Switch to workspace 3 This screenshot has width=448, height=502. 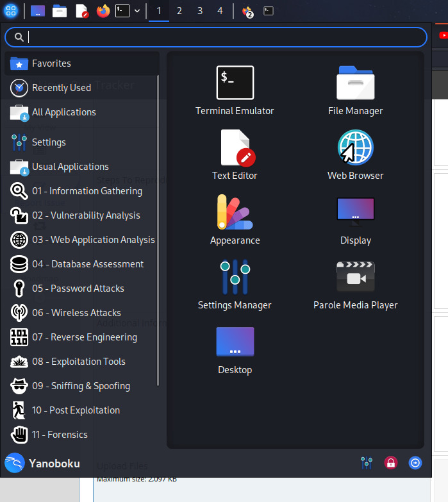coord(199,11)
